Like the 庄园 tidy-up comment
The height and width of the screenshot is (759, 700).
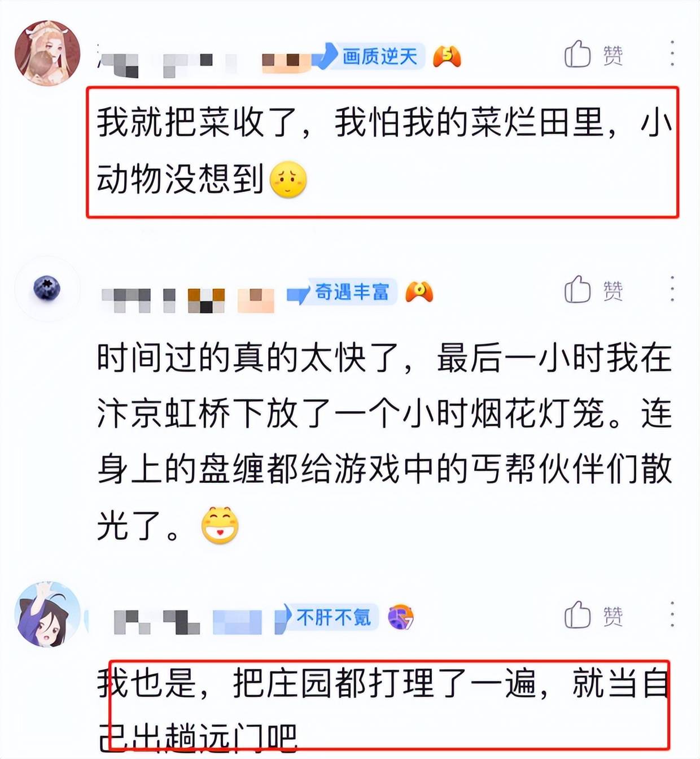pos(593,615)
